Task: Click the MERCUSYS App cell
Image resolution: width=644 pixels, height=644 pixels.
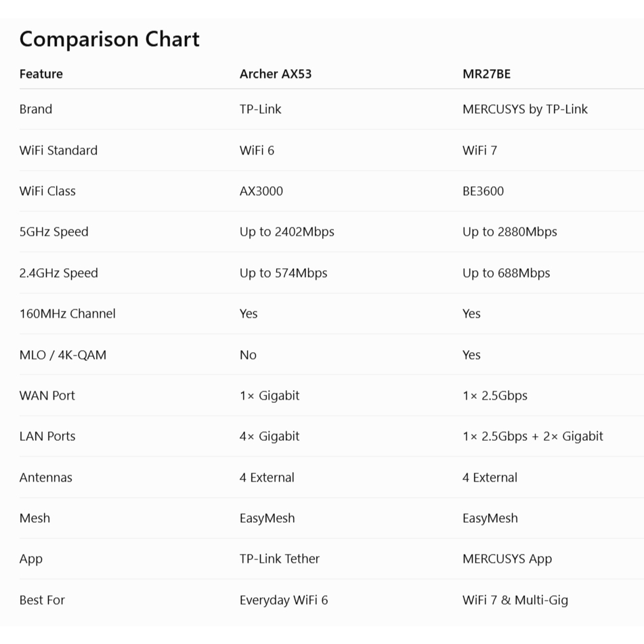Action: (507, 559)
